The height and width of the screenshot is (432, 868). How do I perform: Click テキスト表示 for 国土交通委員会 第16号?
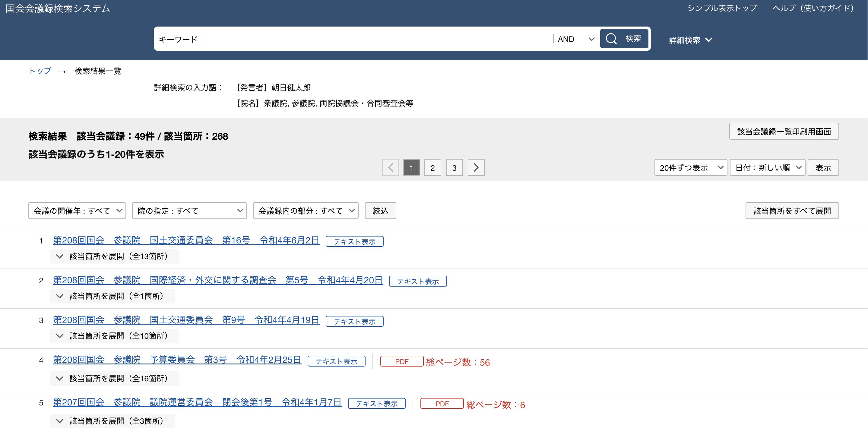pyautogui.click(x=354, y=241)
